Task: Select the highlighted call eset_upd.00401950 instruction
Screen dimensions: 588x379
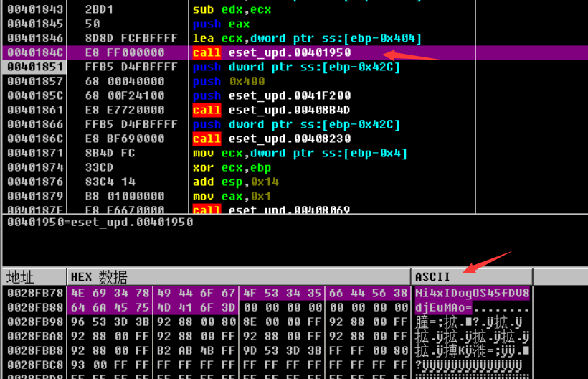Action: point(272,52)
